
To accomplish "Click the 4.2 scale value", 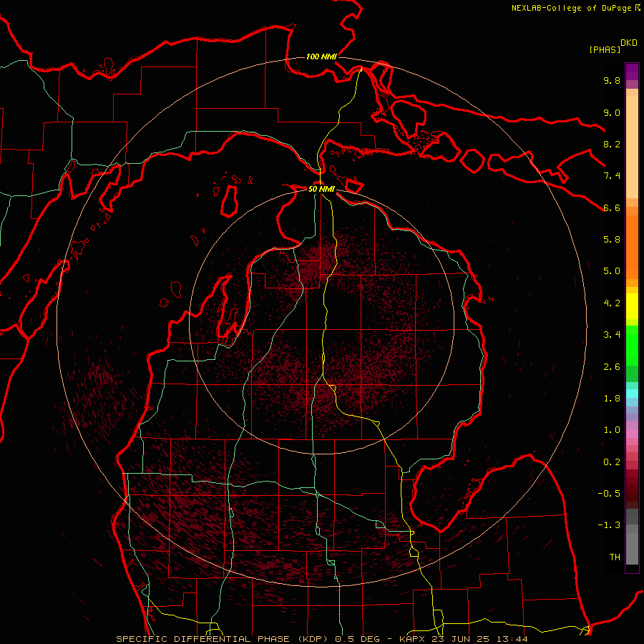I will [x=612, y=303].
